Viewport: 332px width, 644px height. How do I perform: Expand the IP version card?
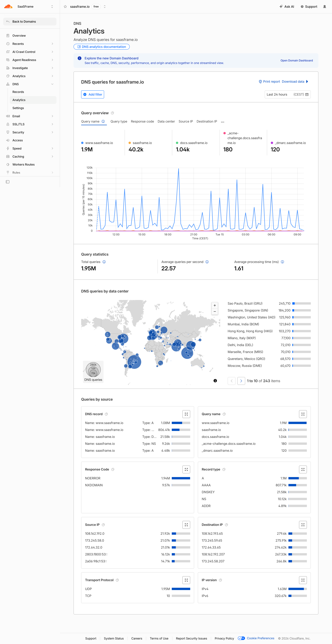tap(303, 580)
